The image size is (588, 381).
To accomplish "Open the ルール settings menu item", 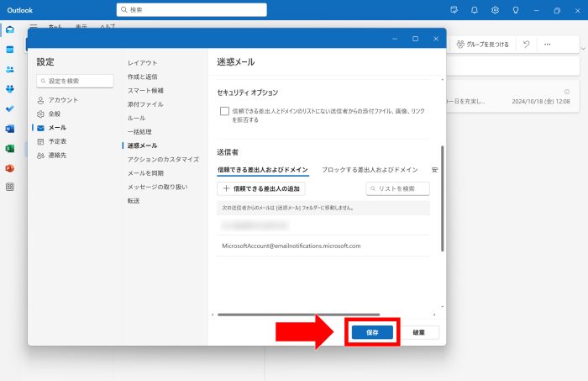I will 136,118.
